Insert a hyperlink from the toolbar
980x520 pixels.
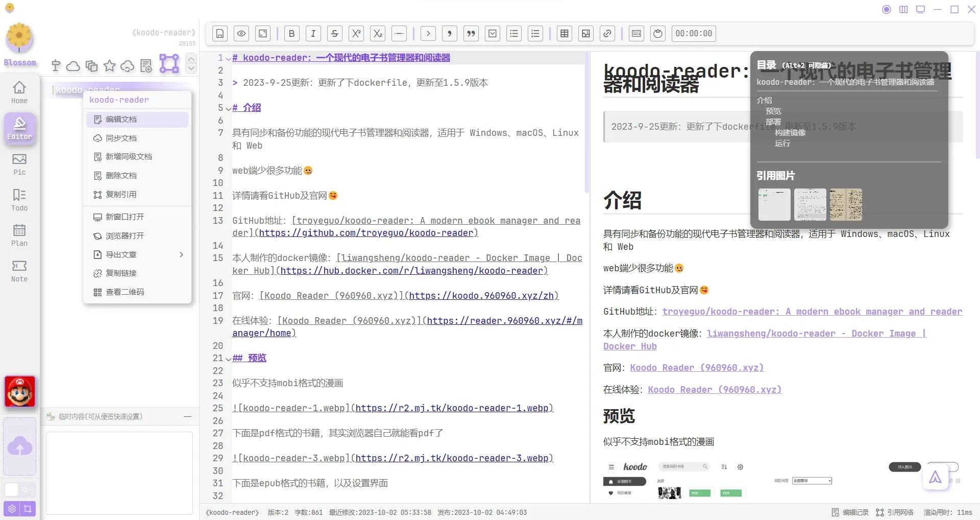pos(607,34)
